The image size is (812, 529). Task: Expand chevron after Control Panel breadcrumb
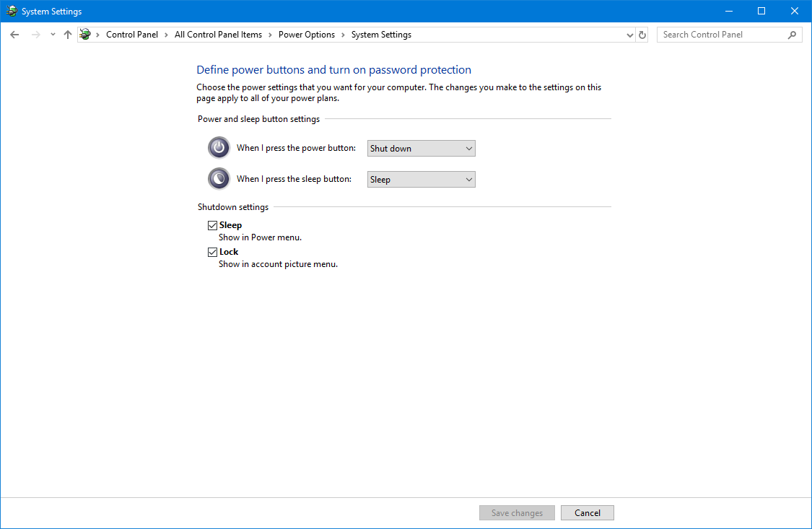pos(166,35)
